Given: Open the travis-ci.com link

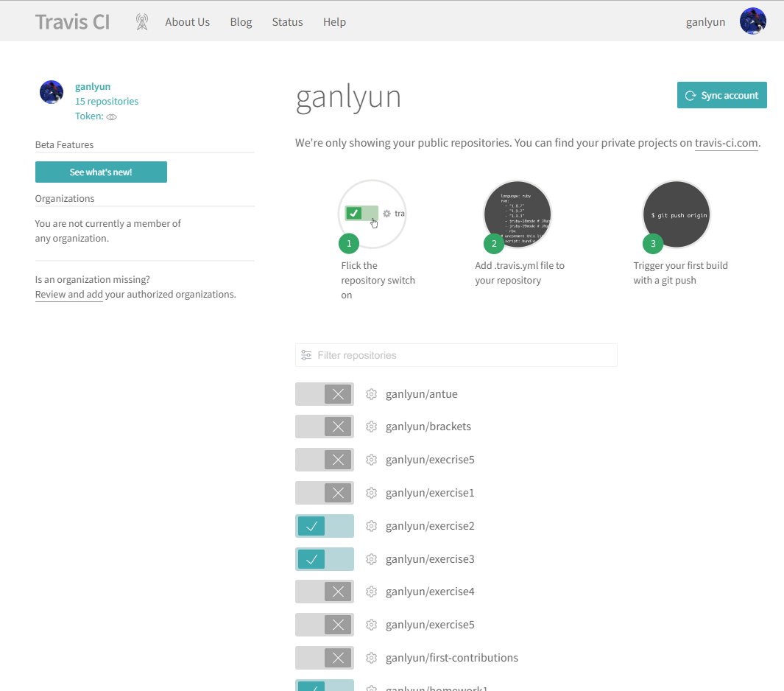Looking at the screenshot, I should coord(726,143).
